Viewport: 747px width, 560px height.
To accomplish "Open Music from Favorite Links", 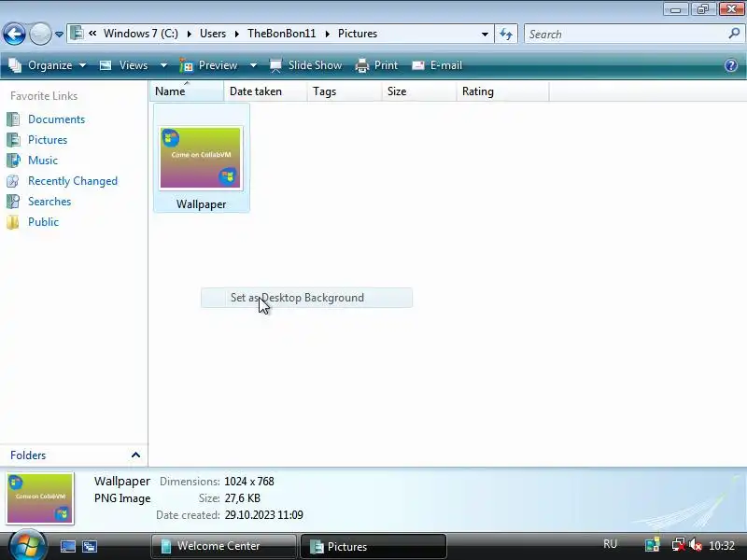I will pos(43,161).
